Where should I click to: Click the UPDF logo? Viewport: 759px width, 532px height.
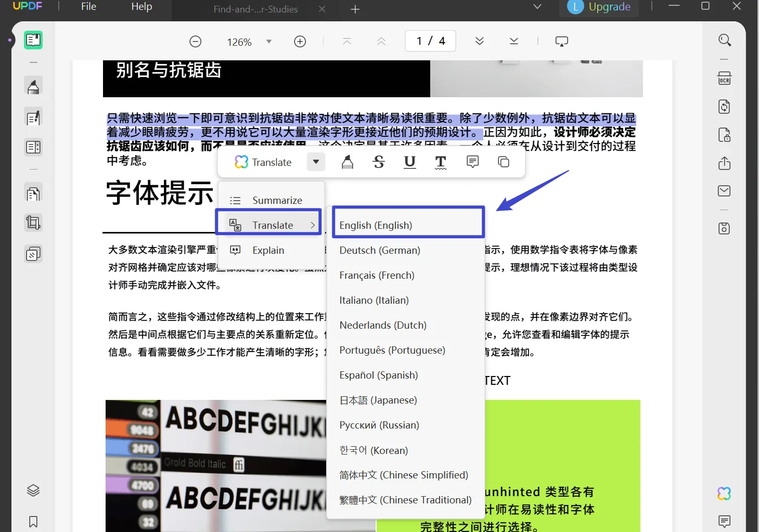pyautogui.click(x=28, y=6)
